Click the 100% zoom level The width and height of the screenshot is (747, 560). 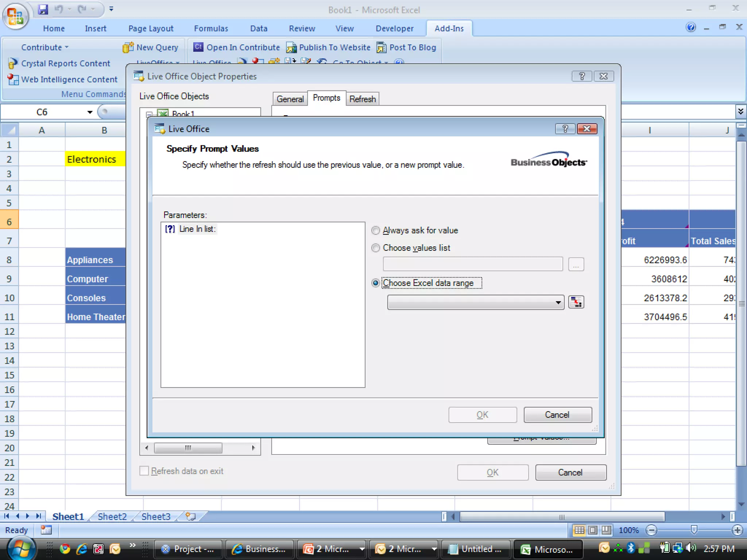click(x=629, y=530)
